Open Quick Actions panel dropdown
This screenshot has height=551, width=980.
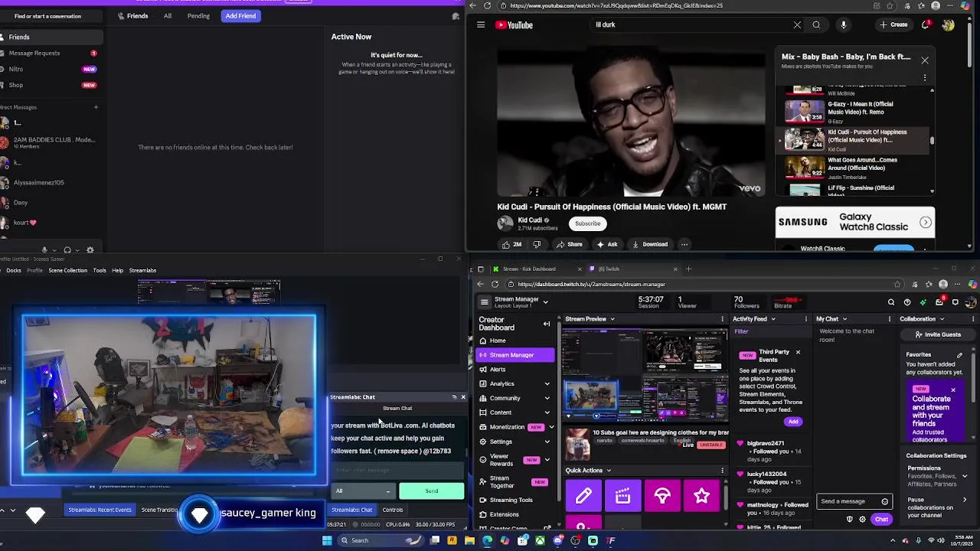pos(609,471)
